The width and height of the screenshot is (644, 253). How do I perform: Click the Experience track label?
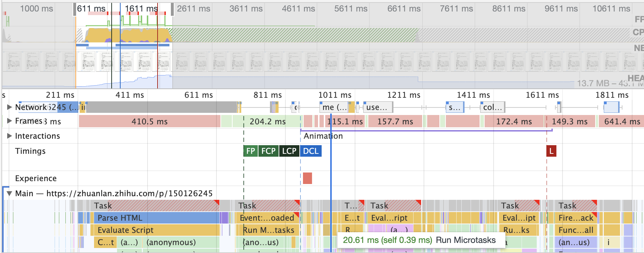[36, 178]
